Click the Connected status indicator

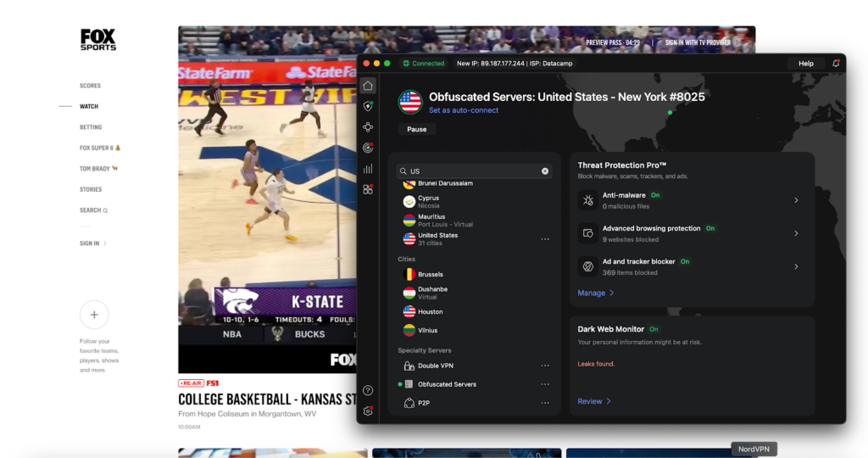pyautogui.click(x=424, y=64)
